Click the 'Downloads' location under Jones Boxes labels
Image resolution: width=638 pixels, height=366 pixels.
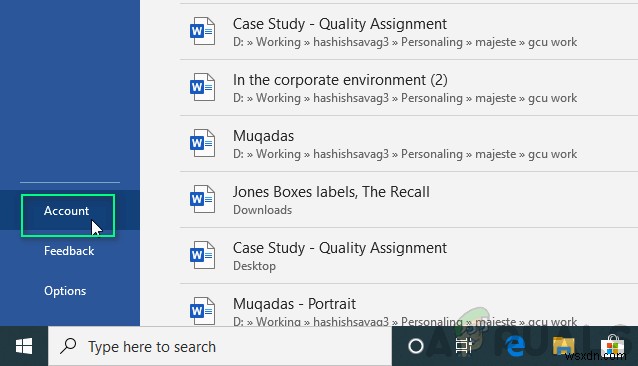tap(262, 210)
